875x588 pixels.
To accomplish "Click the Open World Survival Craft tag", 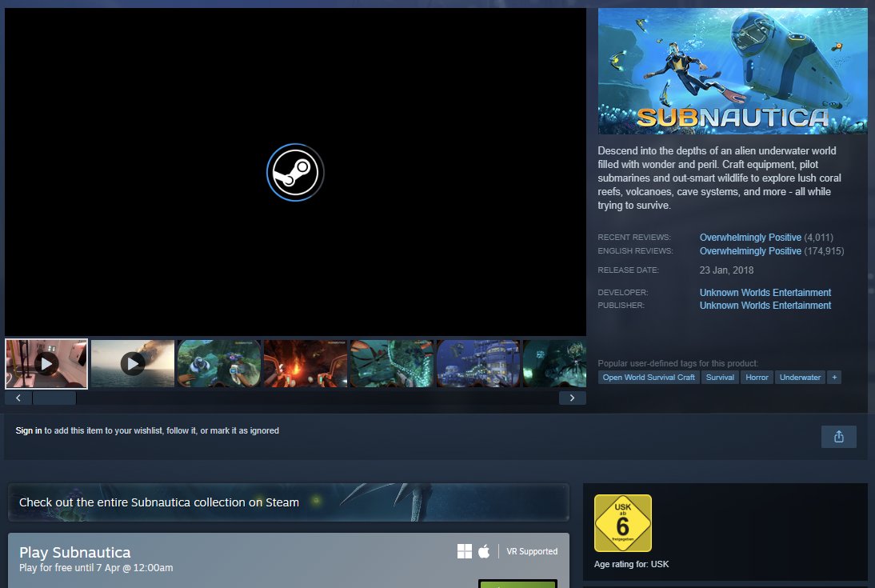I will point(649,378).
